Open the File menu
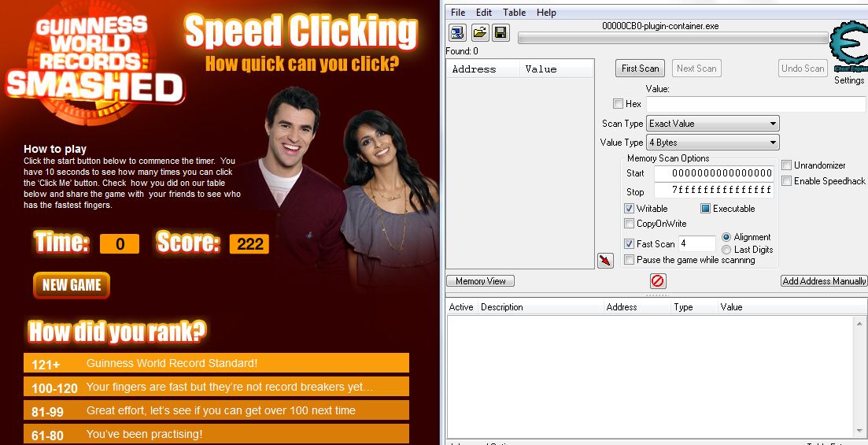The height and width of the screenshot is (445, 868). pos(458,13)
